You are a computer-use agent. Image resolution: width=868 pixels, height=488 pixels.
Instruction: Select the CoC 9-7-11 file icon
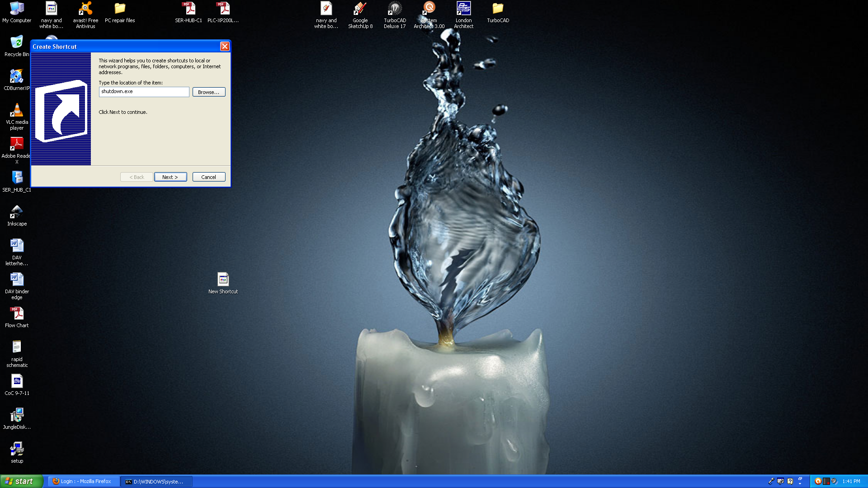17,385
